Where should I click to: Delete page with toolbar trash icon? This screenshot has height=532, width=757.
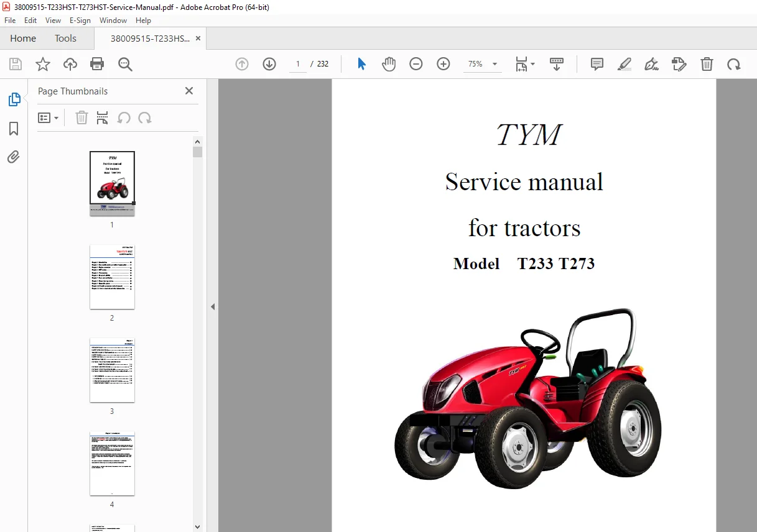707,64
